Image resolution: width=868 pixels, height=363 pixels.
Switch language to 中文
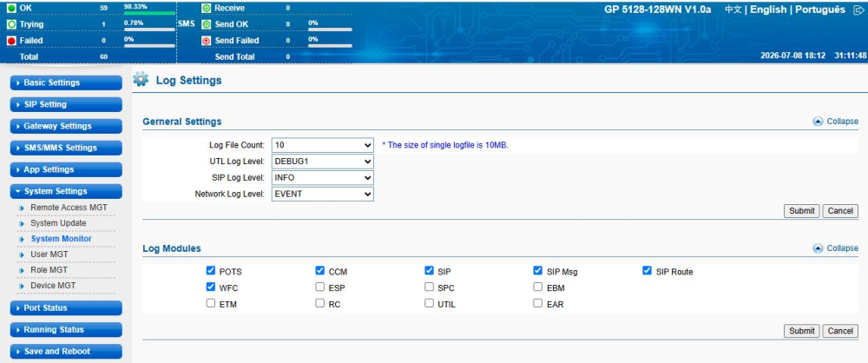[733, 10]
